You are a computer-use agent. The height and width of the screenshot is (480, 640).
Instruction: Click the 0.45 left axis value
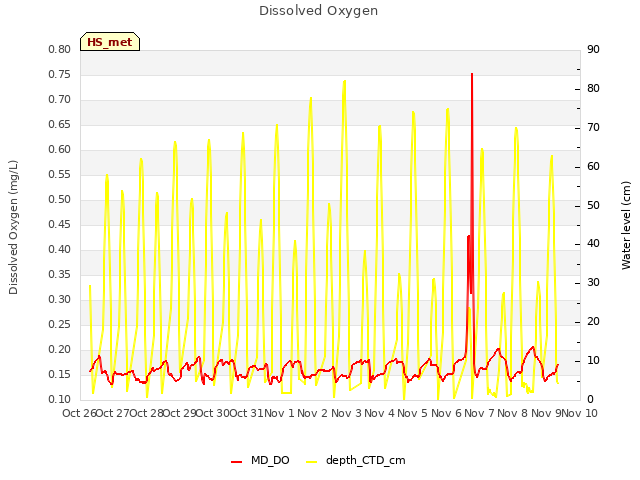(x=60, y=224)
